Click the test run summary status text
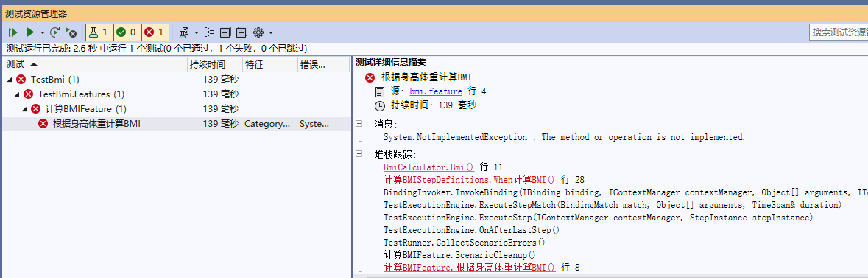Image resolution: width=868 pixels, height=278 pixels. click(x=157, y=49)
